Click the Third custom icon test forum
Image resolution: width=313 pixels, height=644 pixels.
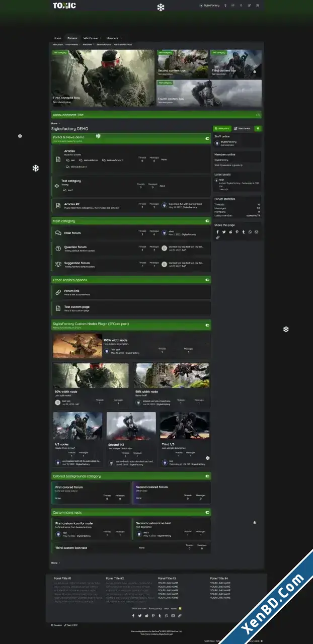[71, 547]
